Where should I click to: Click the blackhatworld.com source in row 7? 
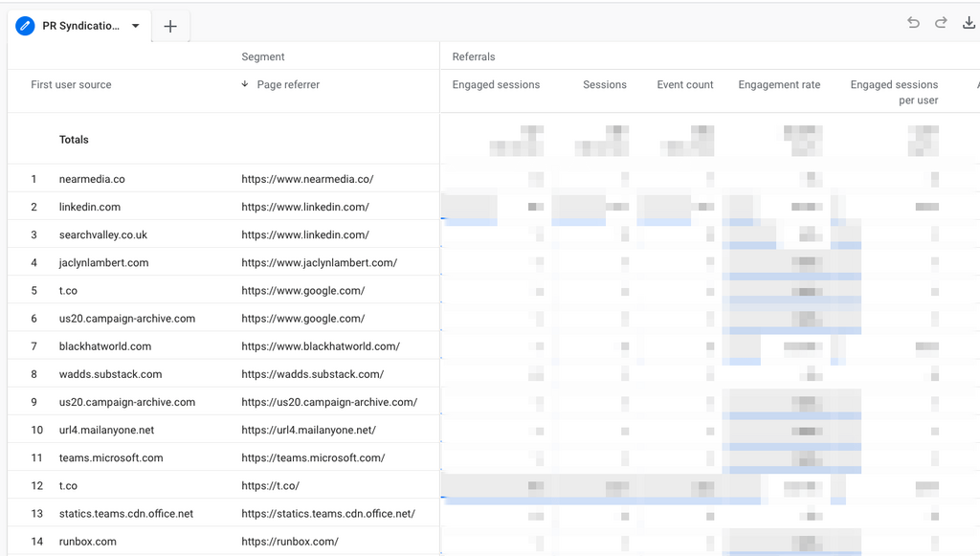(104, 346)
